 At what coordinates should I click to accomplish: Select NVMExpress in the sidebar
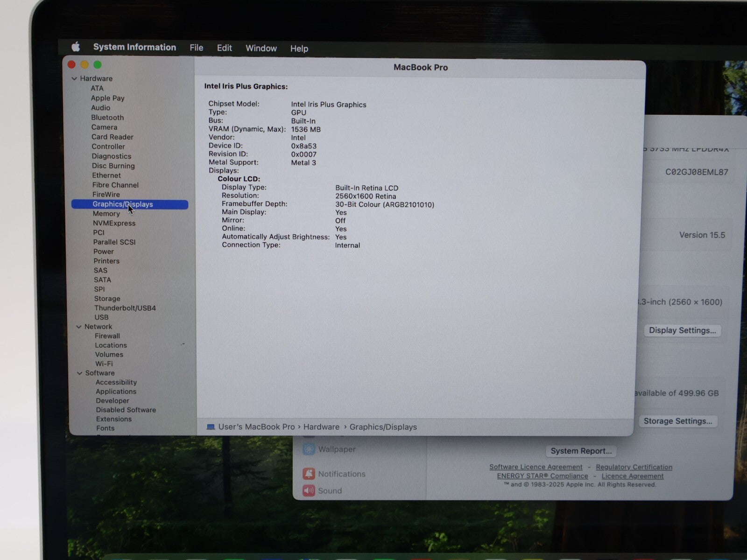[114, 223]
